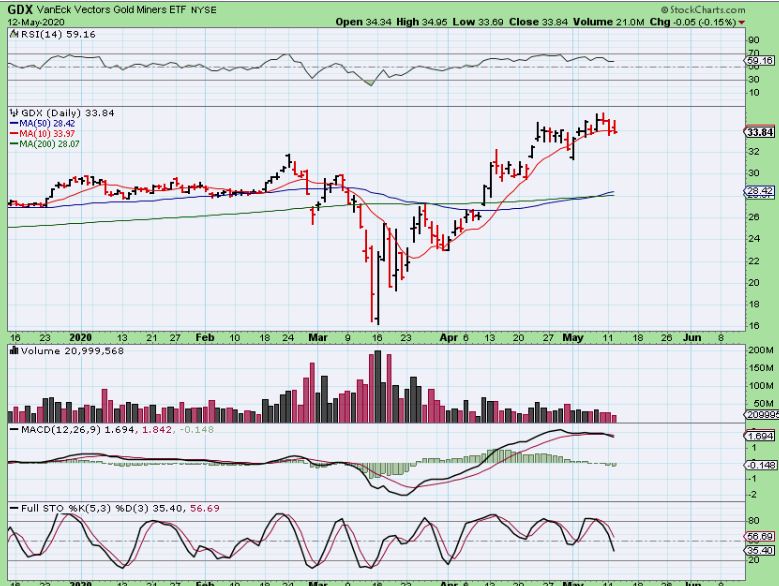Click the May label on price chart date axis
Image resolution: width=779 pixels, height=586 pixels.
[572, 337]
